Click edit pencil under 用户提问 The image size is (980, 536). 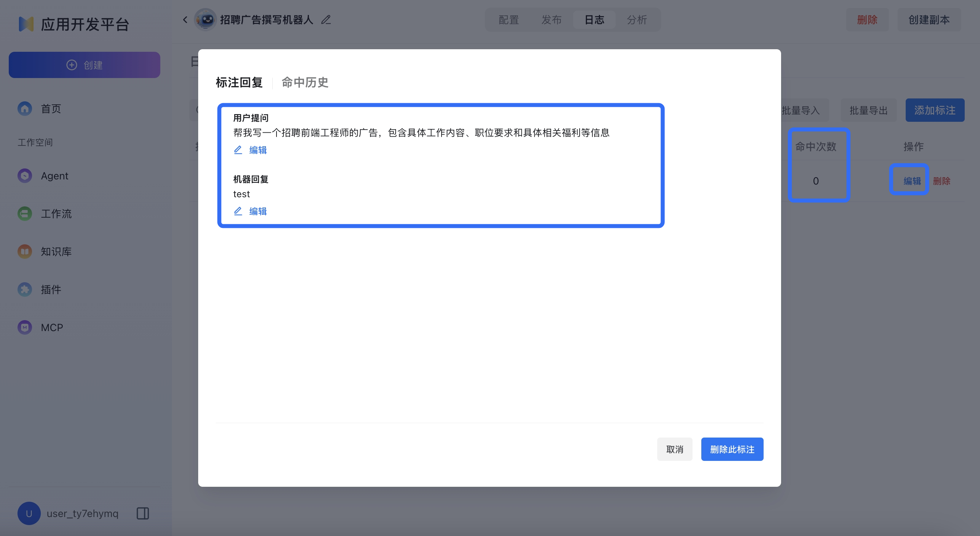(x=238, y=150)
